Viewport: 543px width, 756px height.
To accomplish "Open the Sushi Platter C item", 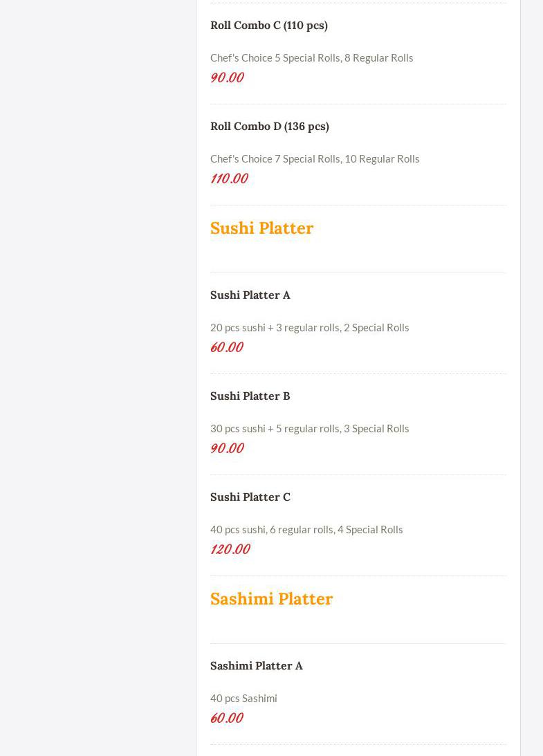I will [250, 497].
